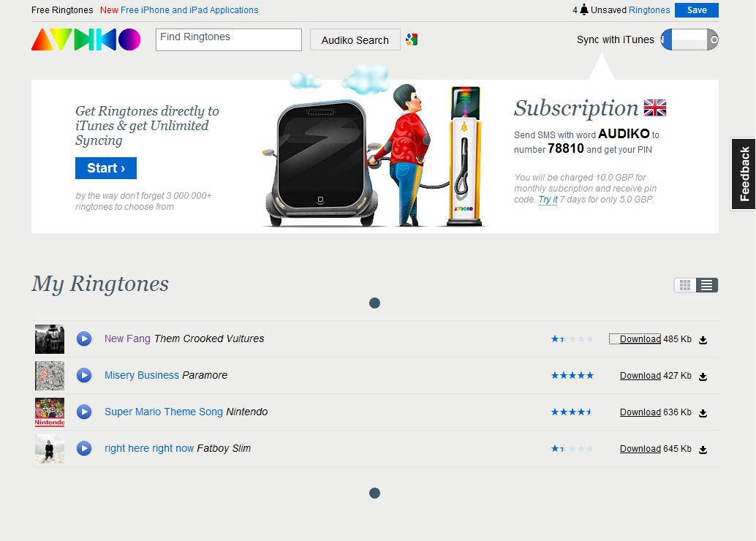Click the Audiko rainbow logo
The image size is (756, 541).
coord(86,39)
